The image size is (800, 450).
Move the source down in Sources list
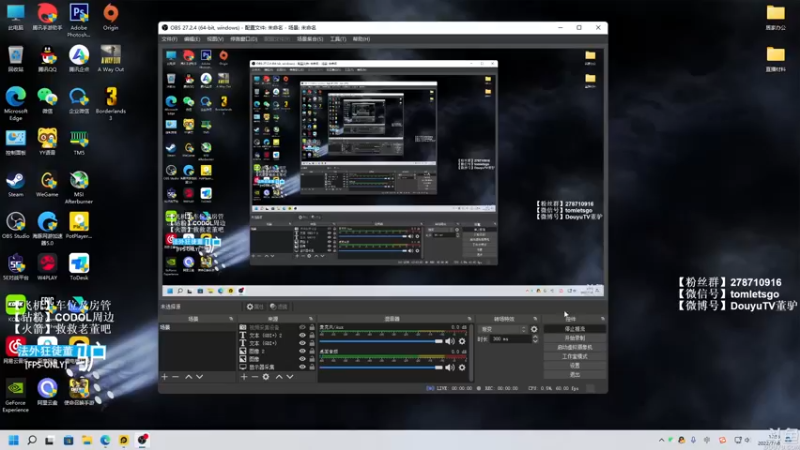point(290,377)
